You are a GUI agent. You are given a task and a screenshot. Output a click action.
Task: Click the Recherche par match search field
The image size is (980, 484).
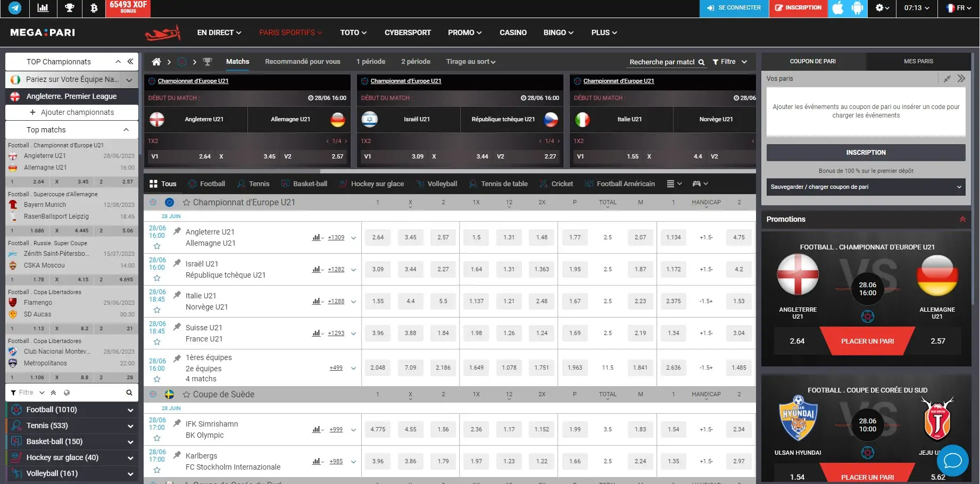tap(661, 62)
